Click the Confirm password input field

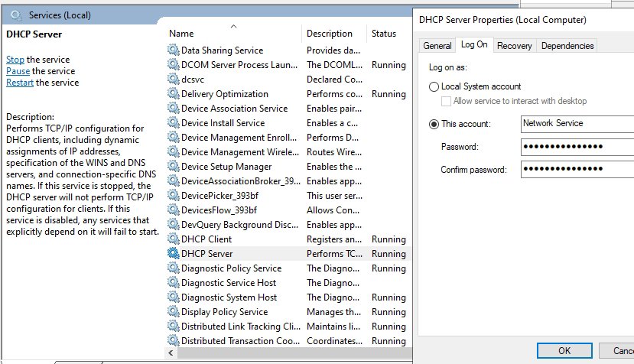[x=577, y=169]
